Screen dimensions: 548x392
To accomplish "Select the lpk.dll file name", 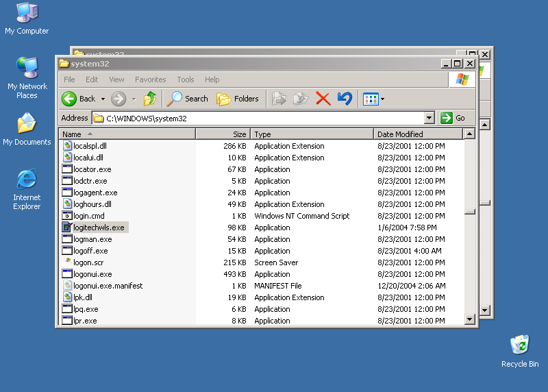I will pos(83,297).
